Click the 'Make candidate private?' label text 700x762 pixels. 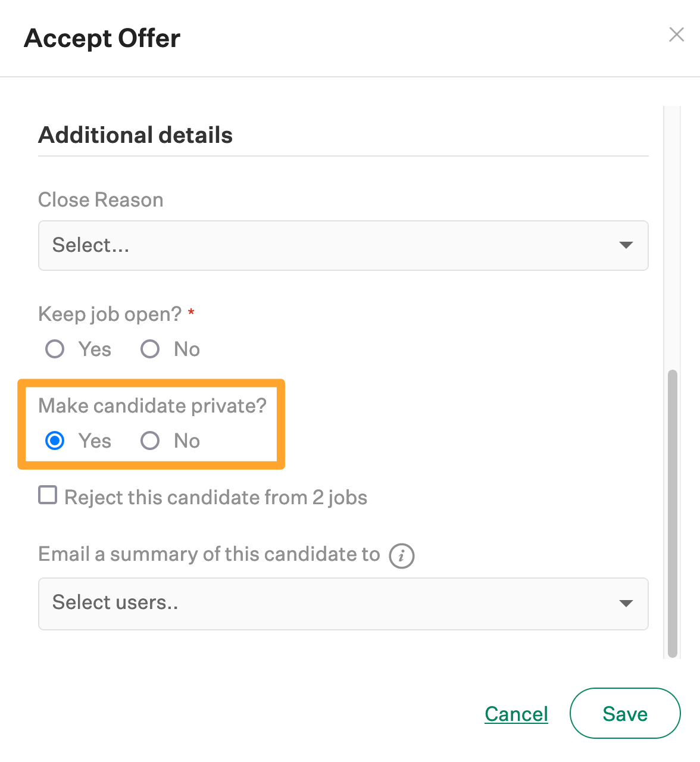(x=152, y=405)
